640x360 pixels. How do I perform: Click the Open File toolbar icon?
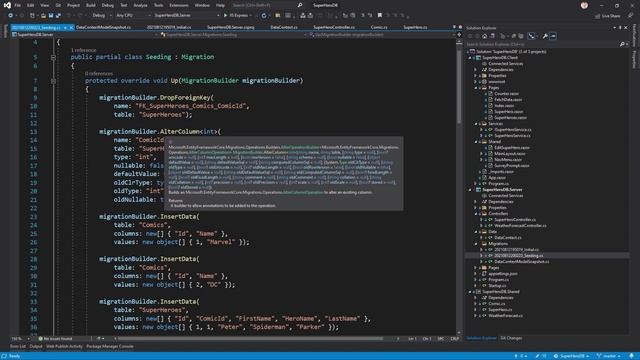pyautogui.click(x=43, y=16)
